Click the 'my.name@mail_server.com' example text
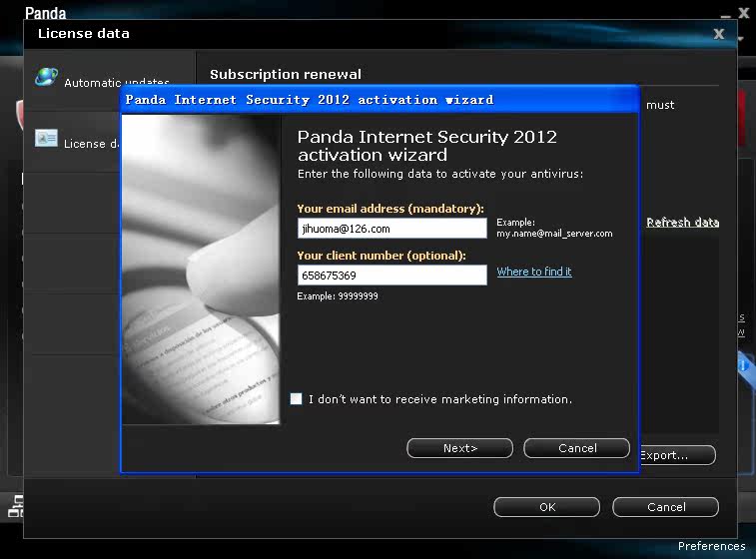This screenshot has height=559, width=756. pyautogui.click(x=554, y=234)
